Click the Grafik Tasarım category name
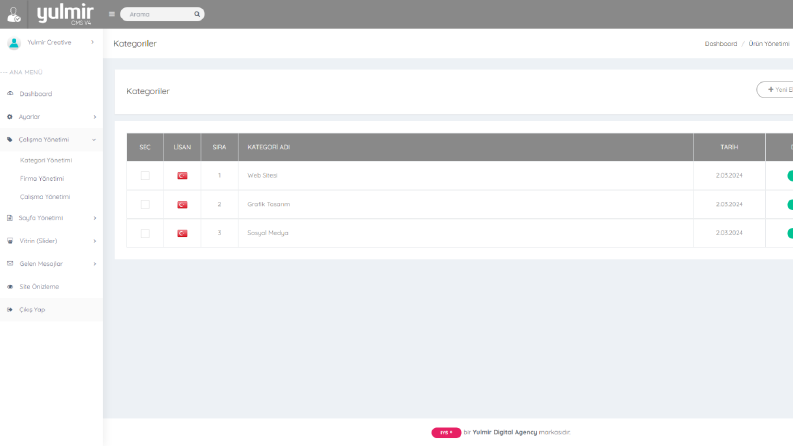 269,204
